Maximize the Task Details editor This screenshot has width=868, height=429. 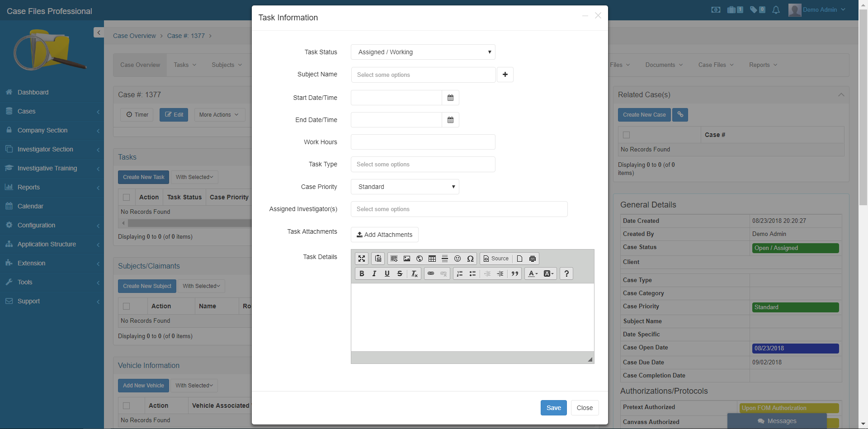362,259
